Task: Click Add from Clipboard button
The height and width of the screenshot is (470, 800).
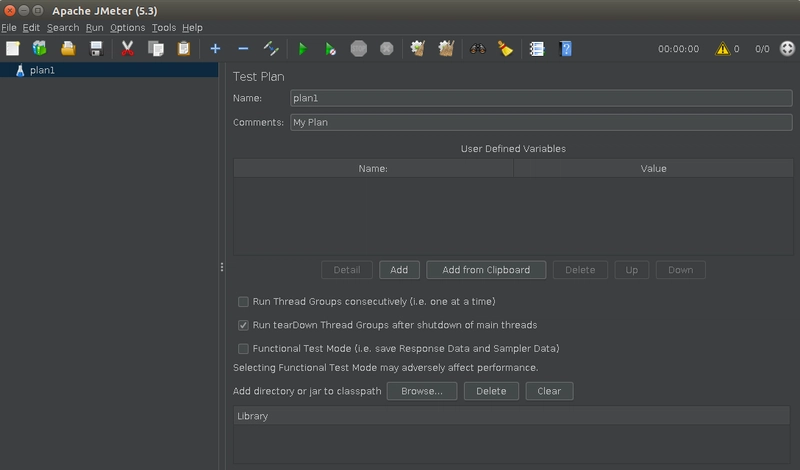Action: pyautogui.click(x=486, y=270)
